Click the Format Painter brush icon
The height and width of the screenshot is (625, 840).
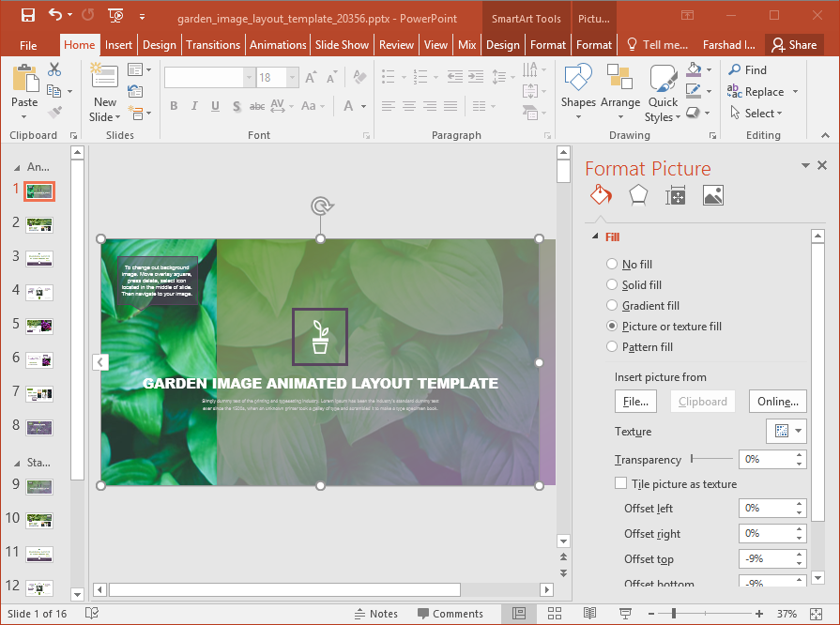[54, 113]
